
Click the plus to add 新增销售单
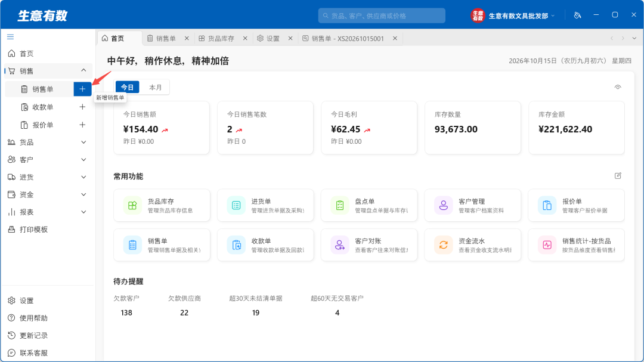82,89
